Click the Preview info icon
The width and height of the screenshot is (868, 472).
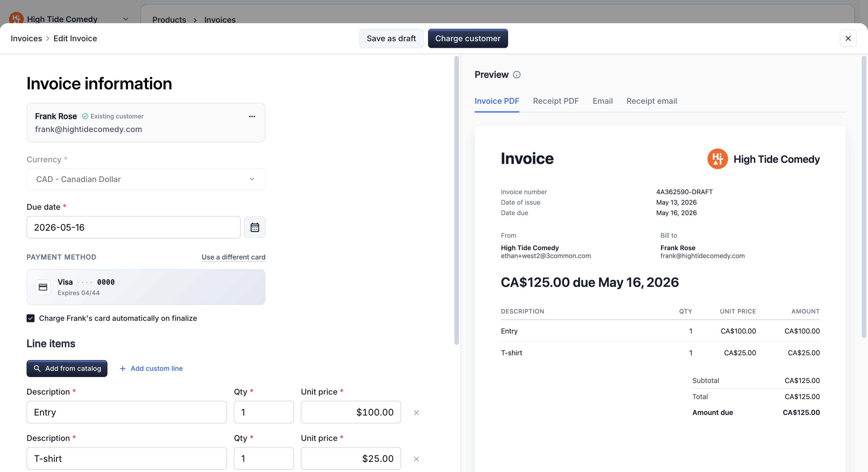tap(517, 75)
